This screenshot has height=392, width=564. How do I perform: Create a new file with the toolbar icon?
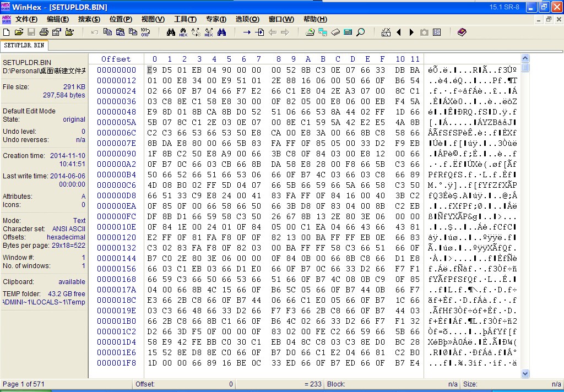tap(7, 32)
